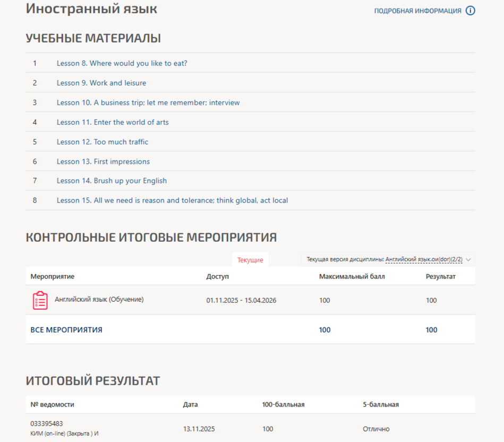
Task: Open Lesson 12. Too much traffic
Action: (x=102, y=142)
